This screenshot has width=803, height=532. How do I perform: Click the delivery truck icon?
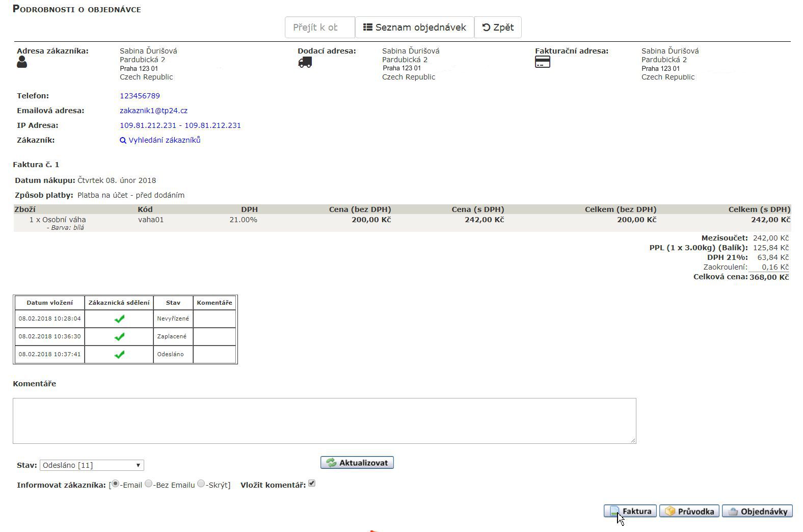[x=305, y=62]
